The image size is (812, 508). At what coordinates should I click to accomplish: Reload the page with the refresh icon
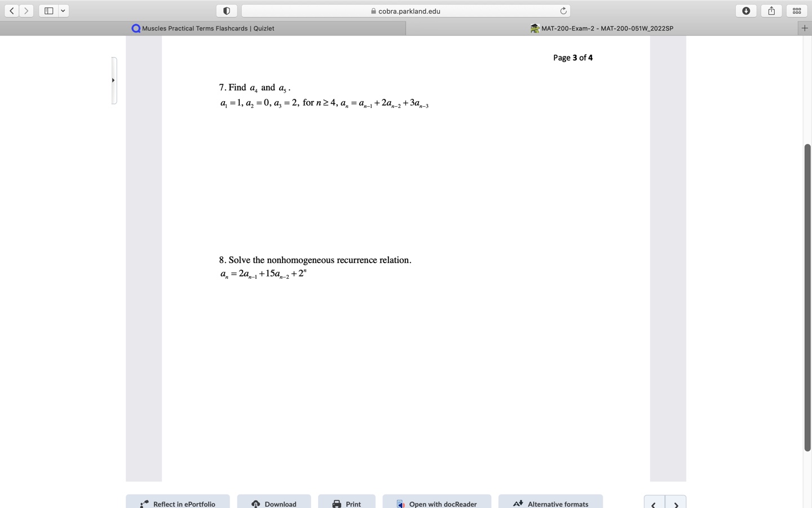[563, 11]
